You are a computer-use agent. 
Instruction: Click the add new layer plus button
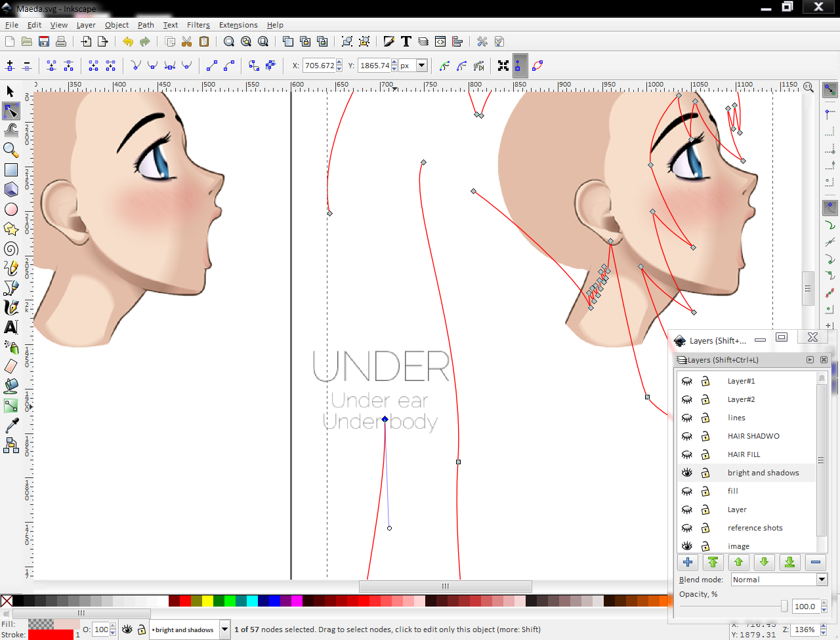click(x=688, y=562)
